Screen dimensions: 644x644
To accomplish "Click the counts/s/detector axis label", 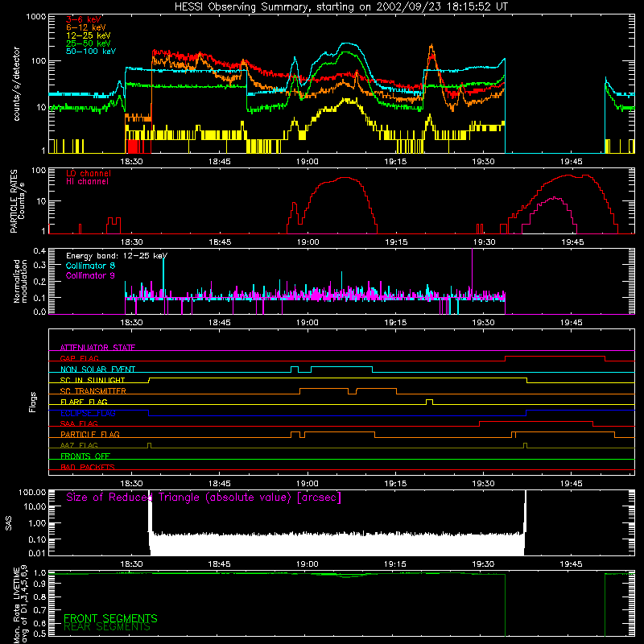I will click(x=16, y=84).
